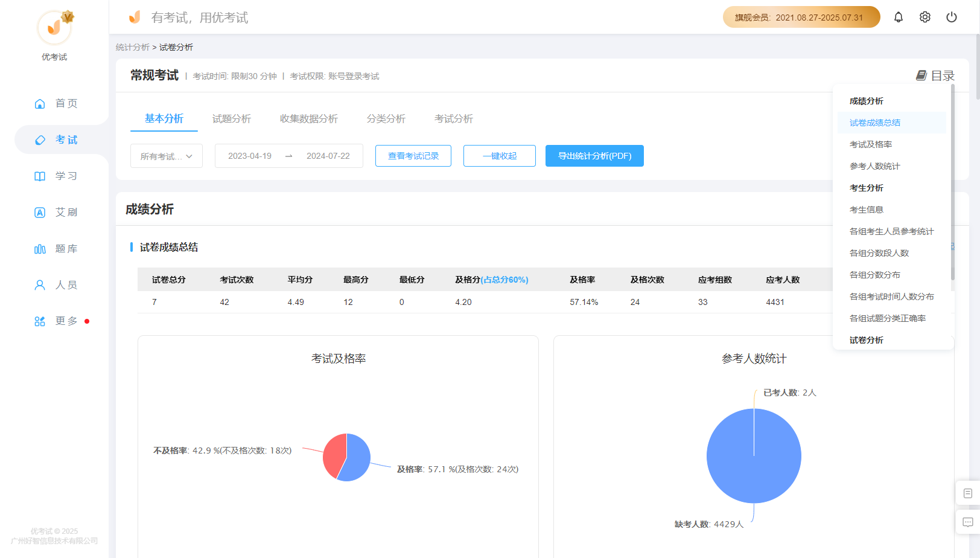Click the 缺考人数: 4429人 label
The width and height of the screenshot is (980, 558).
709,524
